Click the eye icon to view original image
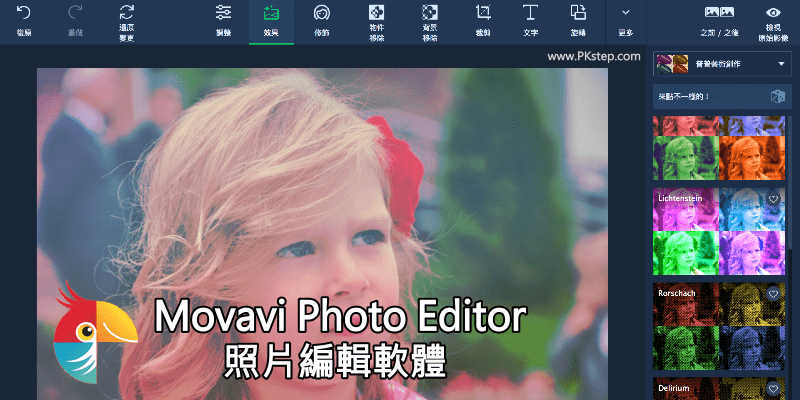 coord(773,13)
